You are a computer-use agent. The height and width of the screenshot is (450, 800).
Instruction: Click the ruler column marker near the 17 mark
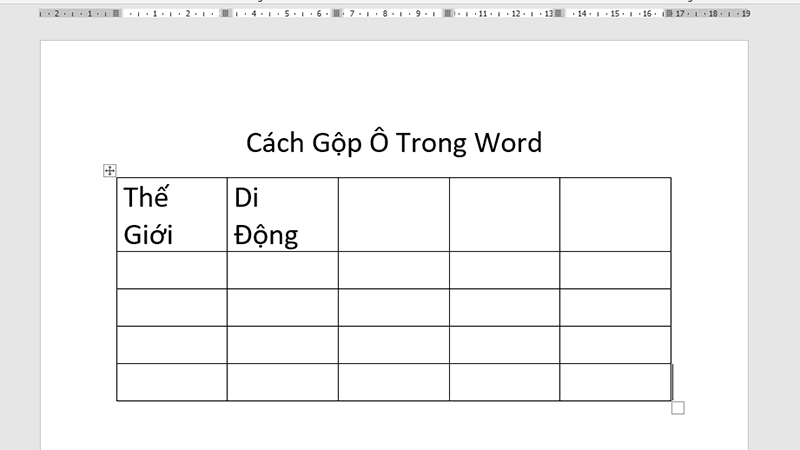670,14
